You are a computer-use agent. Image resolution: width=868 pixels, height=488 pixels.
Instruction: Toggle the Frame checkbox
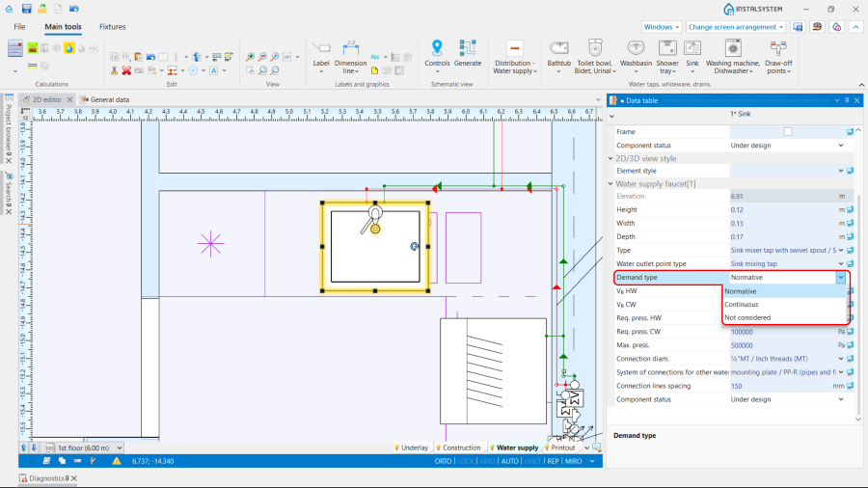click(788, 131)
